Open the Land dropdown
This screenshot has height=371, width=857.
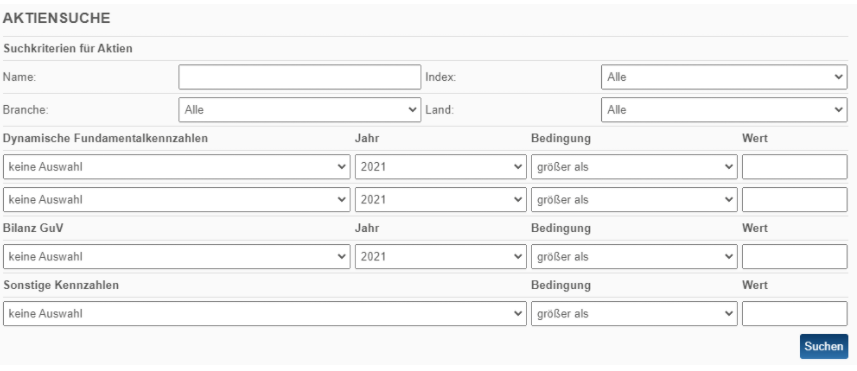click(x=724, y=110)
